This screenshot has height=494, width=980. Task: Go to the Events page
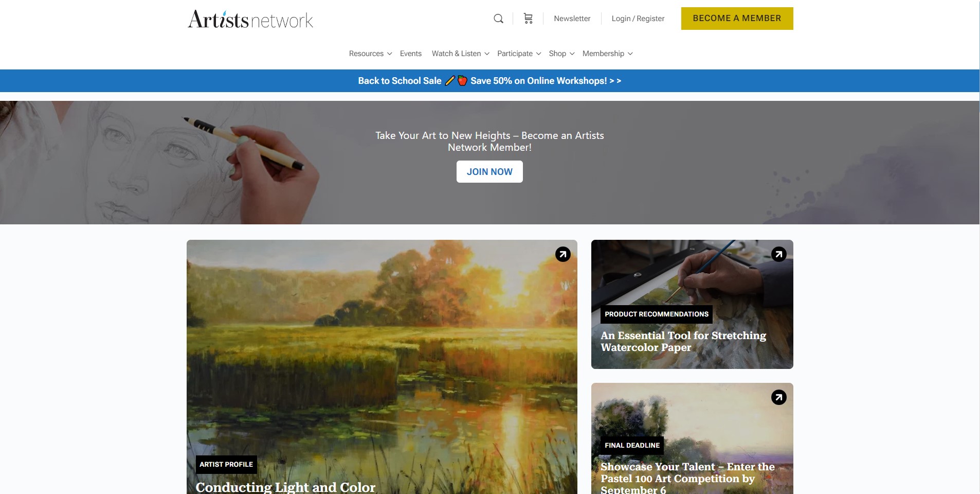click(411, 54)
